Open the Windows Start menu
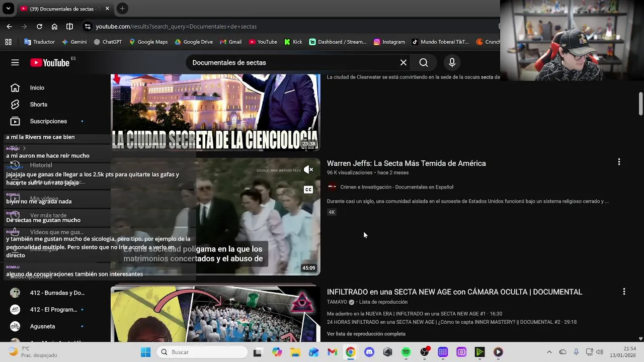The height and width of the screenshot is (362, 644). click(x=145, y=352)
